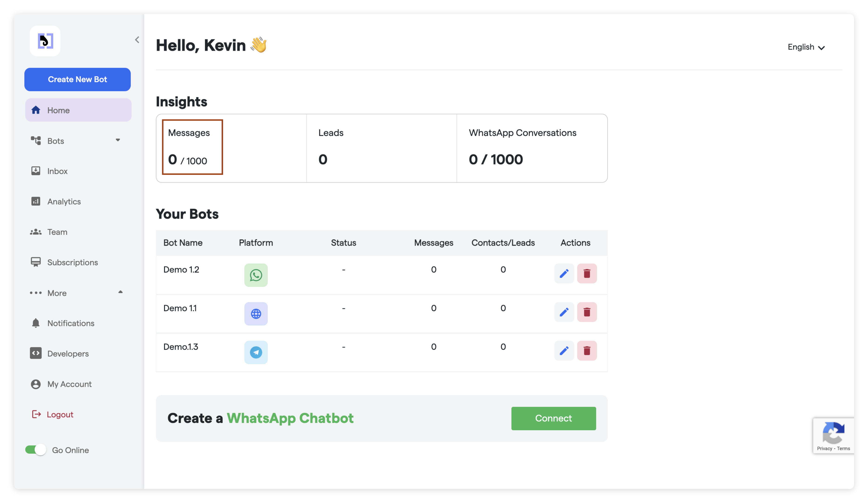Click the reCAPTCHA badge icon

(833, 433)
